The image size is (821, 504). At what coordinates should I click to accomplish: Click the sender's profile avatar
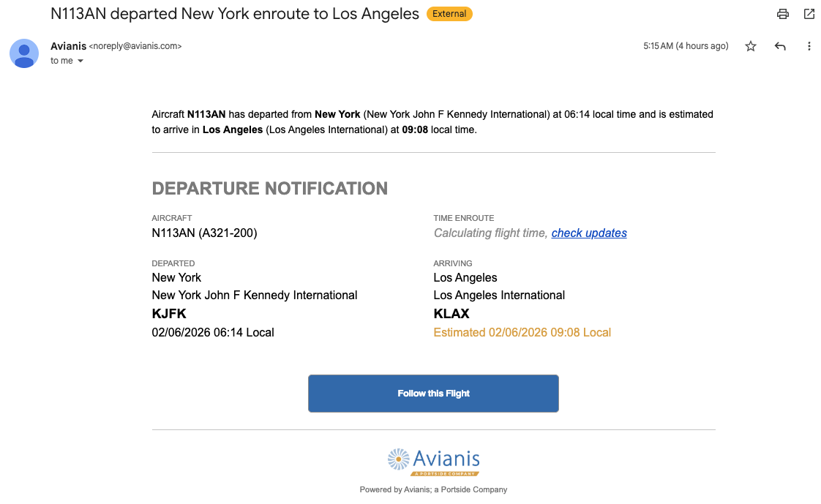(x=24, y=53)
